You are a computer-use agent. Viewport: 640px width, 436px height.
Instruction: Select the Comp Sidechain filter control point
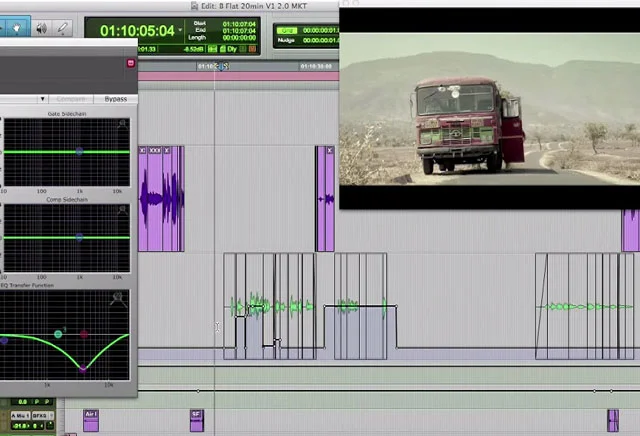pyautogui.click(x=79, y=237)
